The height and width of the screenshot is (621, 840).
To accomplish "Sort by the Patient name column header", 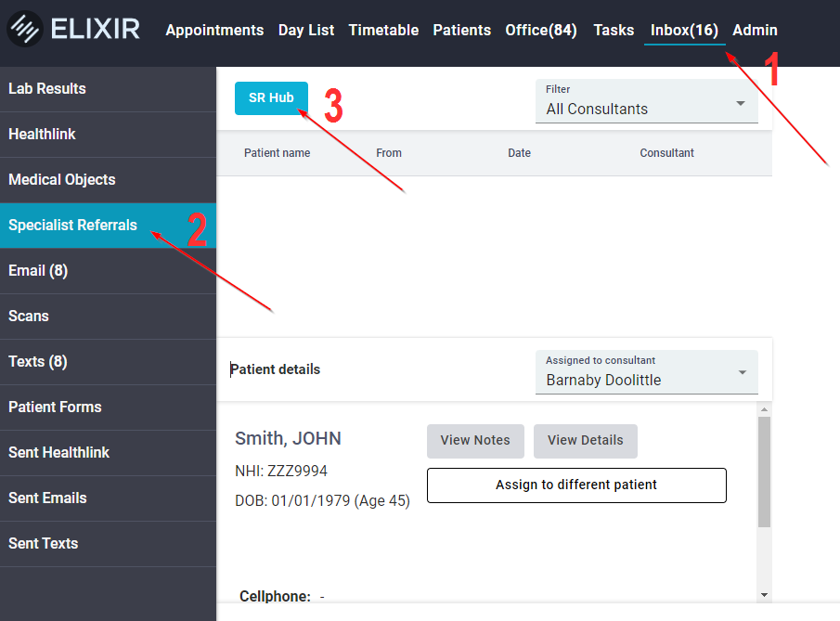I will [277, 153].
